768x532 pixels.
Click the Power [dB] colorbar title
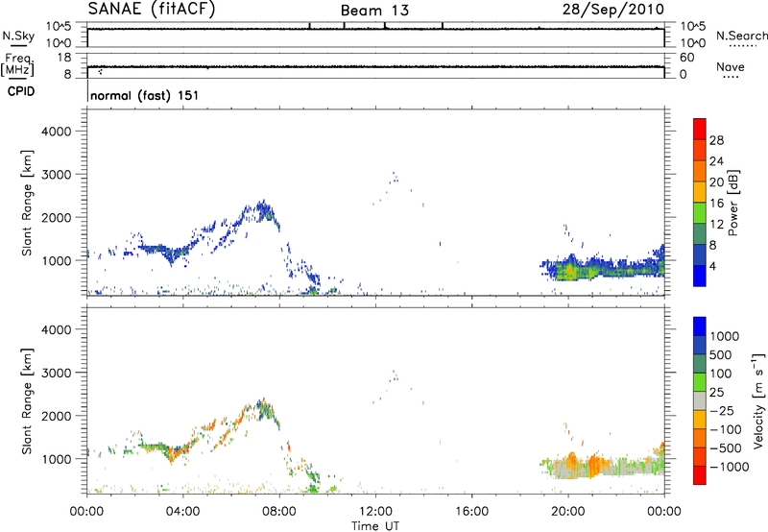click(x=733, y=203)
